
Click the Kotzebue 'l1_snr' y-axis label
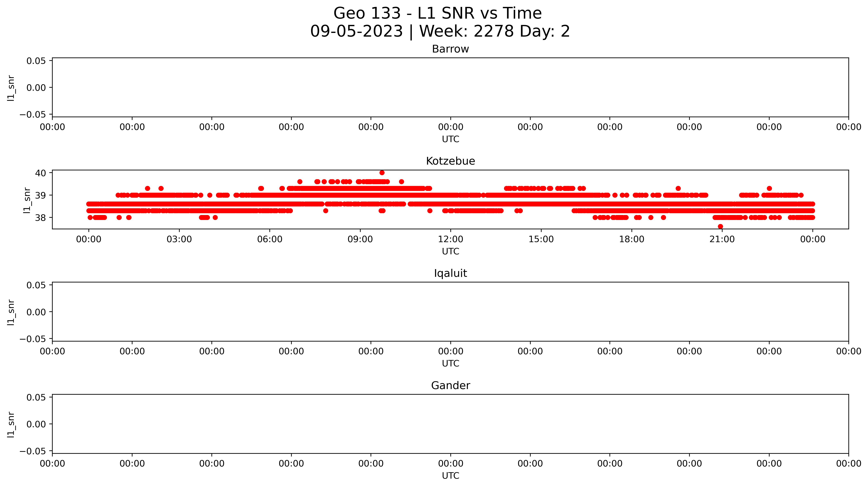(x=27, y=200)
